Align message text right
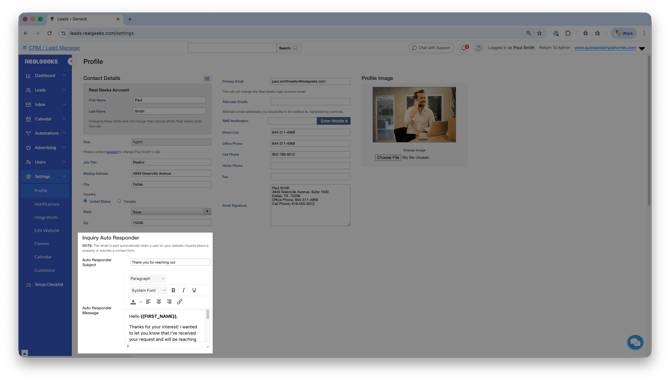Image resolution: width=670 pixels, height=382 pixels. [169, 302]
